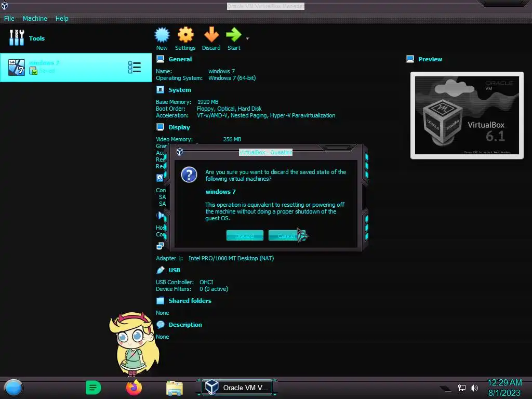Expand the Start button dropdown arrow
Image resolution: width=532 pixels, height=399 pixels.
pos(247,38)
